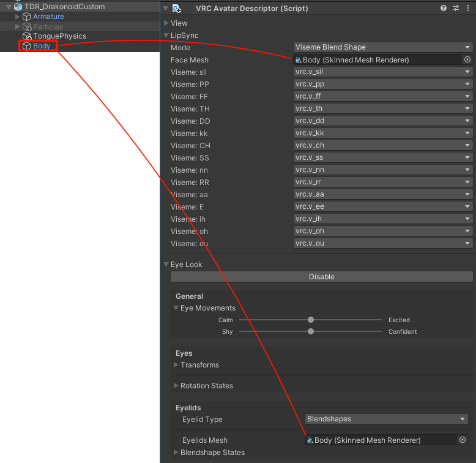Click the Excited slider end label

[399, 320]
